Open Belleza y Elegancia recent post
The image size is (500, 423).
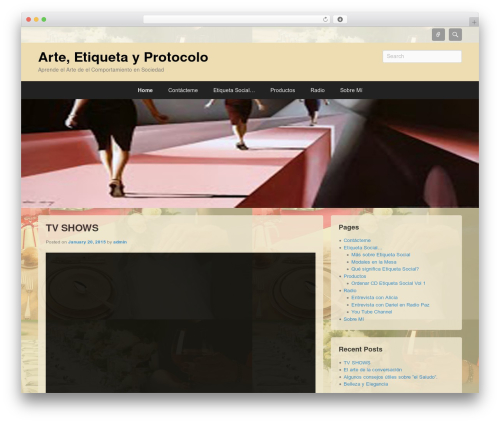366,384
